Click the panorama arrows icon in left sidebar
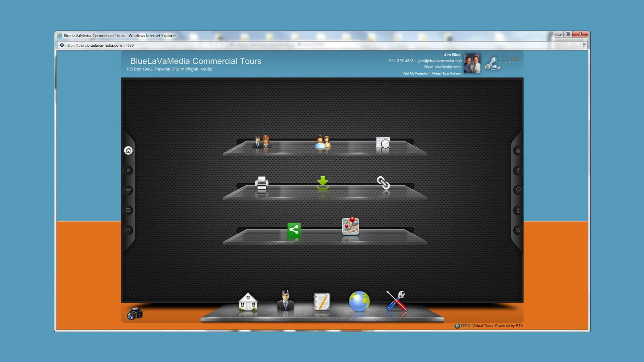Screen dimensions: 644x362 (128, 190)
